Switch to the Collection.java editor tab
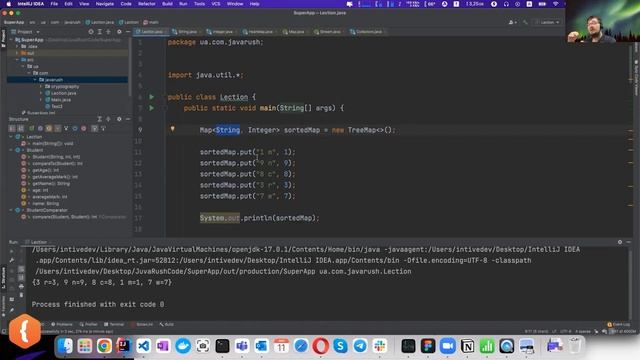Image resolution: width=640 pixels, height=360 pixels. tap(366, 31)
